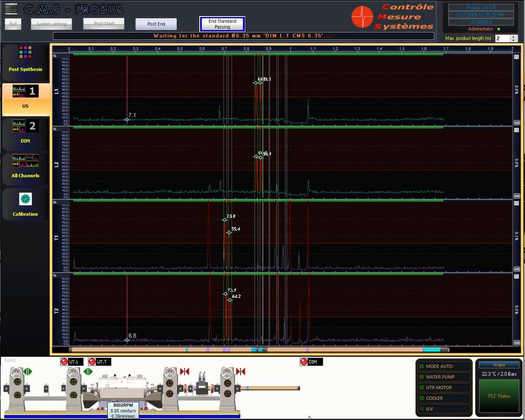Click the max product length input field
Screen dimensions: 525x420
tap(502, 38)
